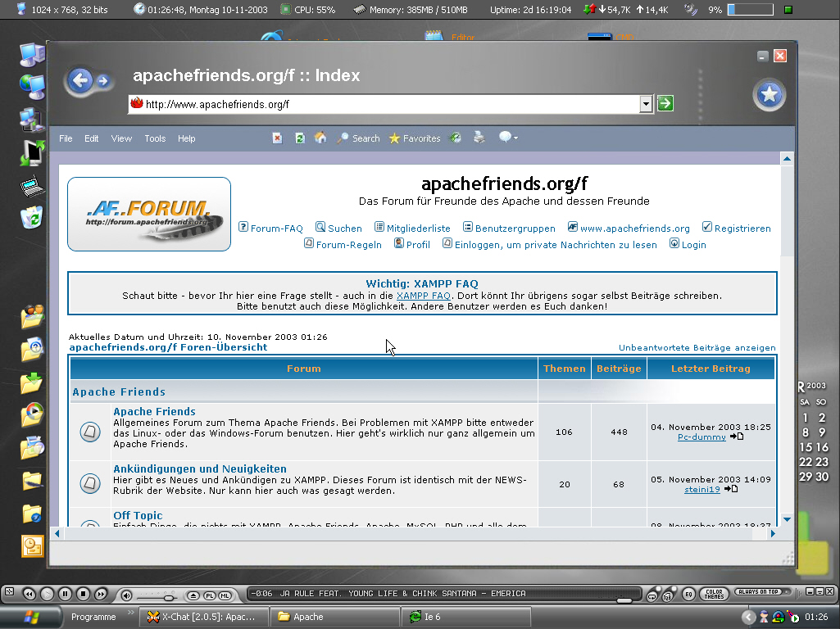This screenshot has width=840, height=629.
Task: Click the round blue star button
Action: [x=769, y=95]
